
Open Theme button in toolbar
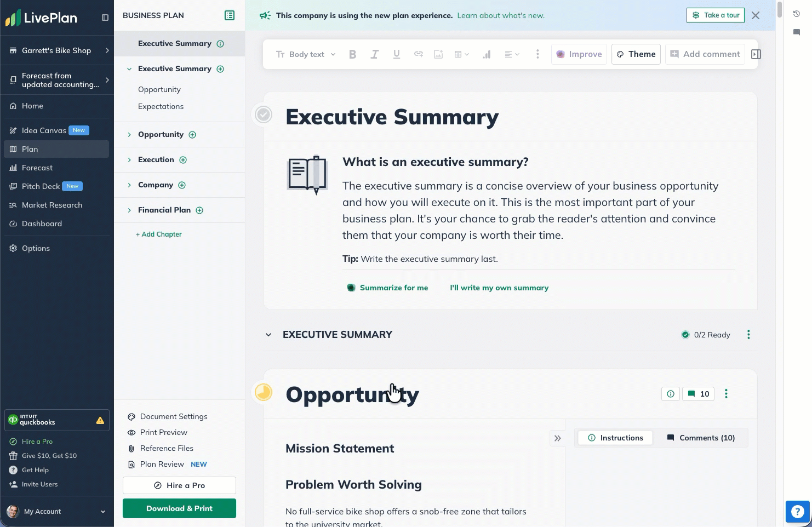point(636,54)
